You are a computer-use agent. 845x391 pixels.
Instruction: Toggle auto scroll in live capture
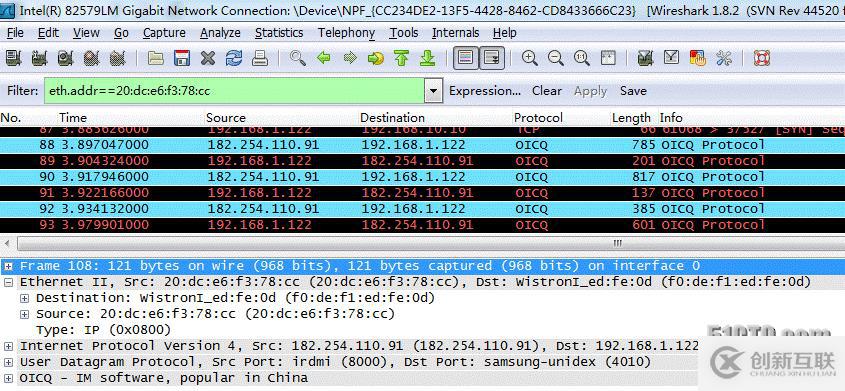pyautogui.click(x=492, y=58)
